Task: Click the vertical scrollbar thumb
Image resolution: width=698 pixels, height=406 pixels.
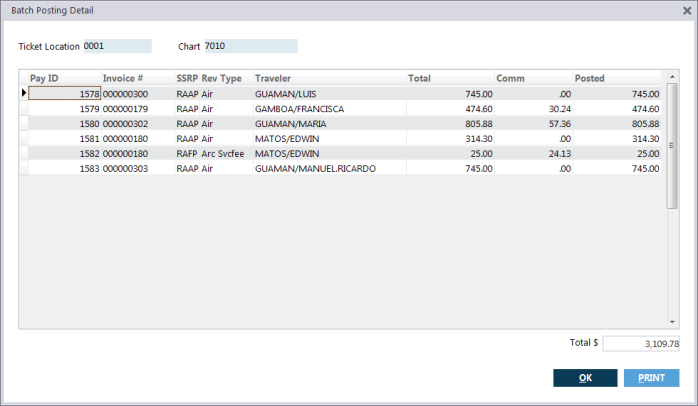Action: 672,146
